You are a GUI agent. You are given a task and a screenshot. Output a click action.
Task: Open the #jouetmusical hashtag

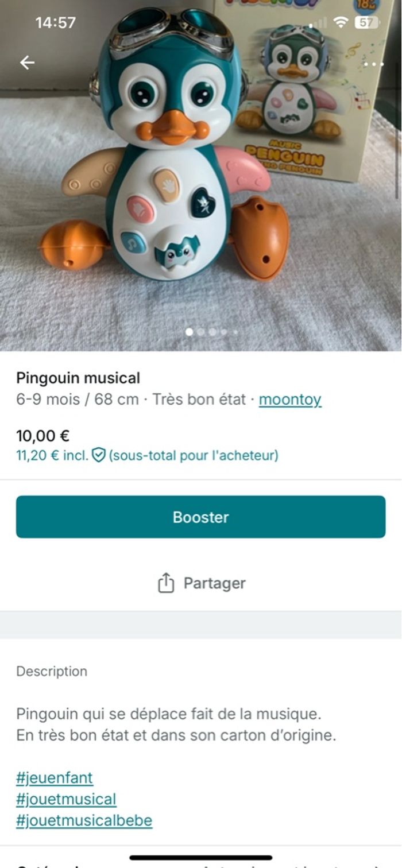pos(66,799)
